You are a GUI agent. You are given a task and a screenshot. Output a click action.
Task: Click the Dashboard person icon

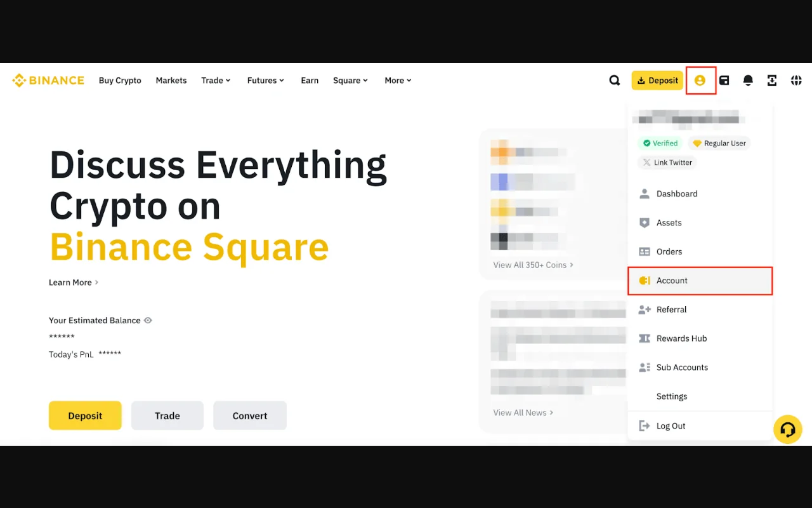point(645,194)
